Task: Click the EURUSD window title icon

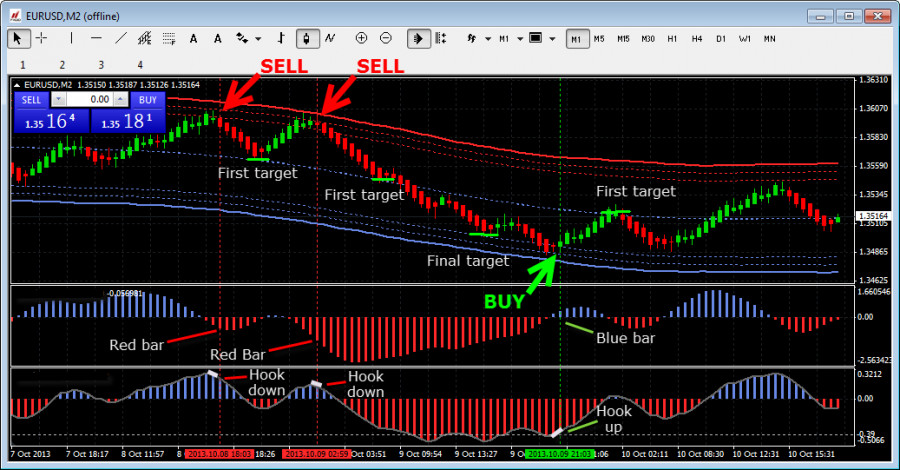Action: (x=15, y=16)
